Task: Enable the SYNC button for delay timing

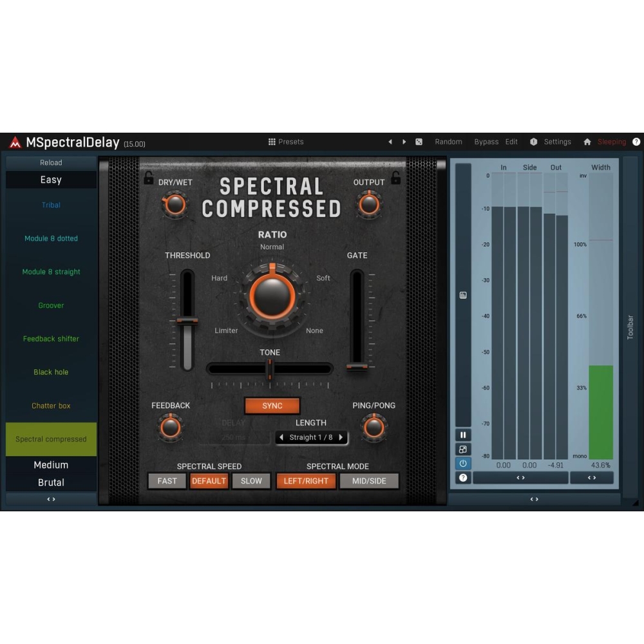Action: pyautogui.click(x=272, y=406)
